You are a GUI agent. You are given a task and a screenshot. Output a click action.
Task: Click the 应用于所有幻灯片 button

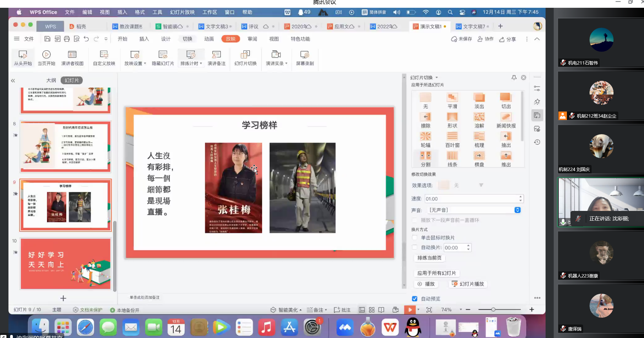click(436, 273)
